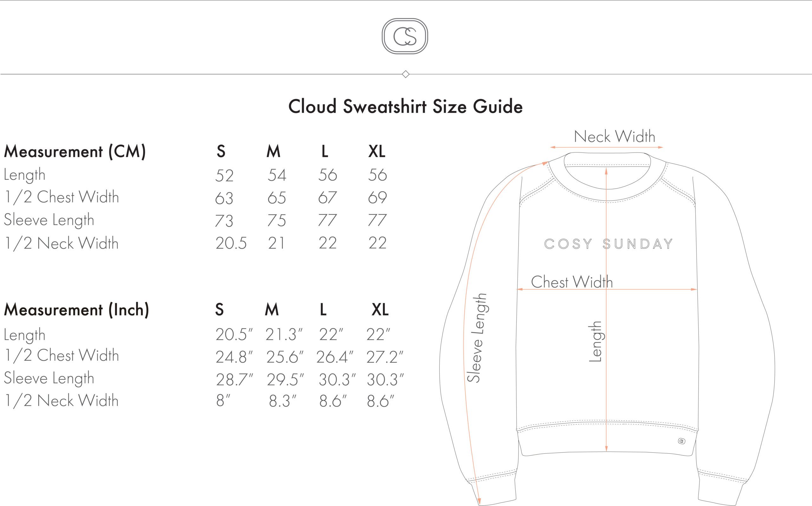Click the 8.3″ neck width value for M
The width and height of the screenshot is (812, 506).
[x=283, y=401]
